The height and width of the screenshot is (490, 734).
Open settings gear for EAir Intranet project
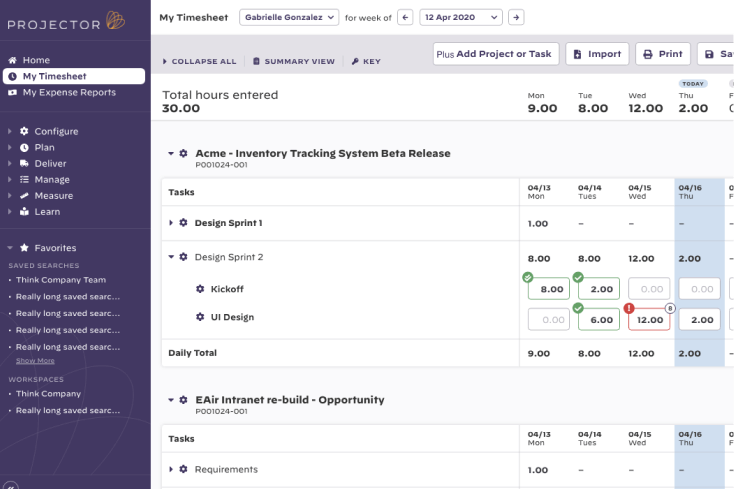click(x=184, y=400)
